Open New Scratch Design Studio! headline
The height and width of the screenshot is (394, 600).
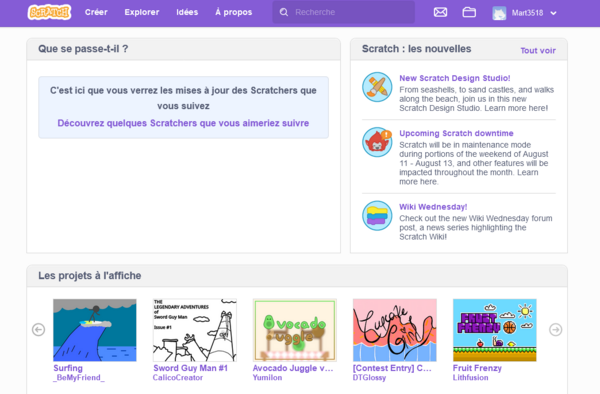coord(455,78)
